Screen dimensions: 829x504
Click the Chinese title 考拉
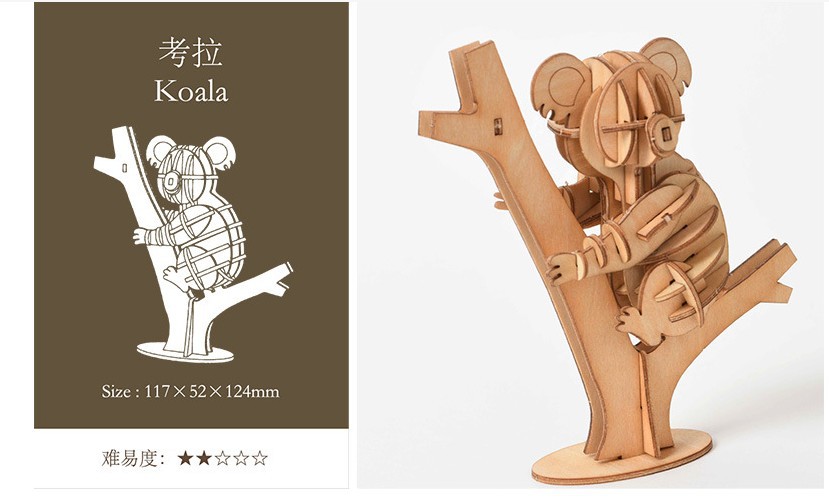[191, 52]
